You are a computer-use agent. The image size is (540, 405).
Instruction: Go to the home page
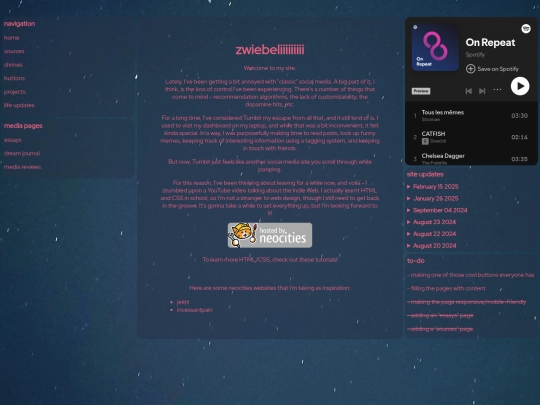tap(11, 38)
